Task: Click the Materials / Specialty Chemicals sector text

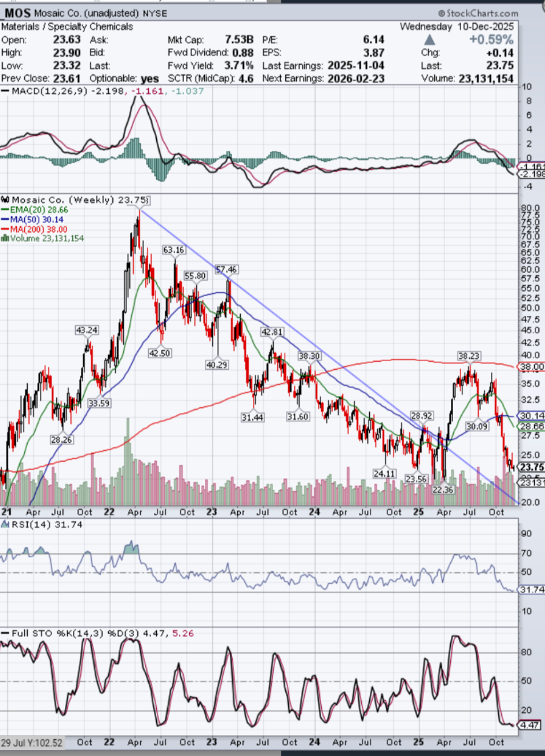Action: pos(67,27)
